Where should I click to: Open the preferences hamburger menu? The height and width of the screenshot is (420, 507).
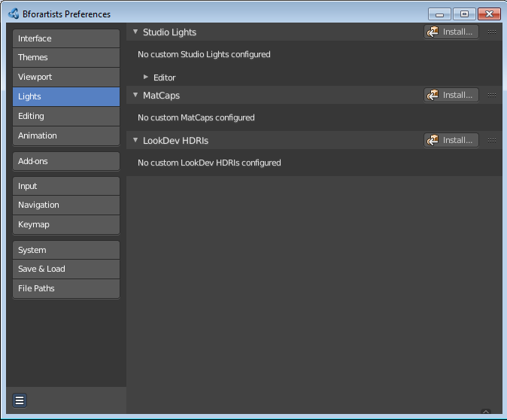pyautogui.click(x=20, y=400)
